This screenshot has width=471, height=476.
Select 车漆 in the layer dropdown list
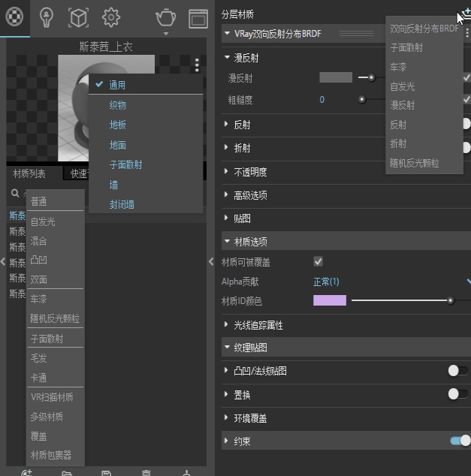(x=399, y=67)
